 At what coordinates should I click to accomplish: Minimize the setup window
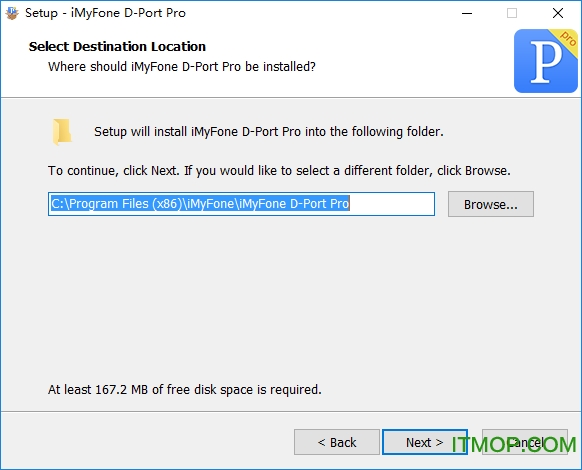(x=467, y=13)
